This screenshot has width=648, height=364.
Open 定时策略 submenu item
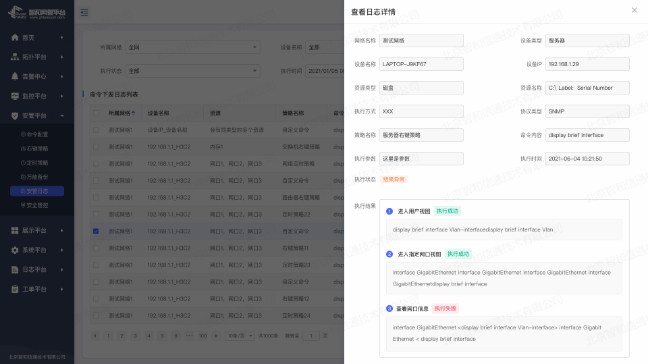[x=35, y=163]
